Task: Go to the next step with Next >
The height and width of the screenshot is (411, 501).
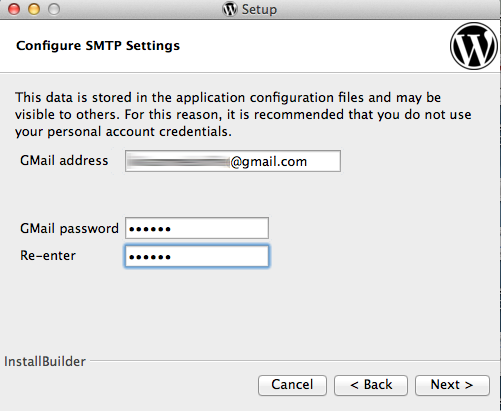Action: pyautogui.click(x=452, y=385)
